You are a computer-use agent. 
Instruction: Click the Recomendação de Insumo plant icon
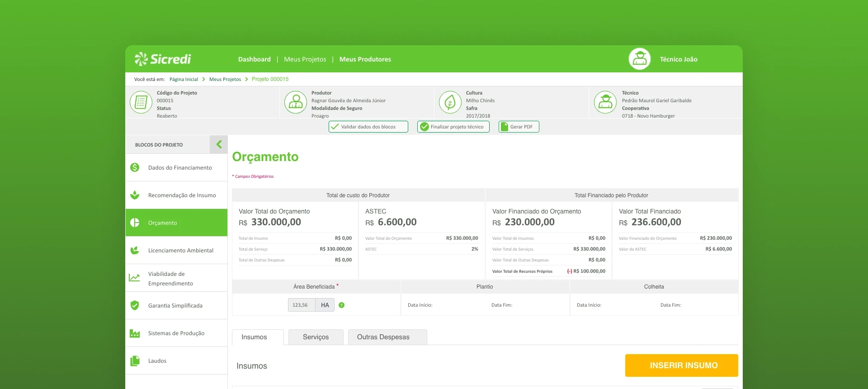pos(135,195)
